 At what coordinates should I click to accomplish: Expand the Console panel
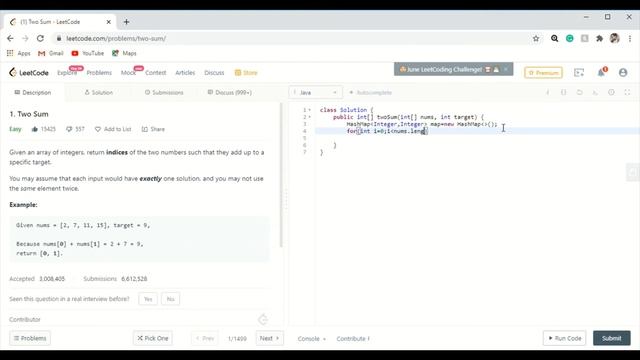click(312, 338)
